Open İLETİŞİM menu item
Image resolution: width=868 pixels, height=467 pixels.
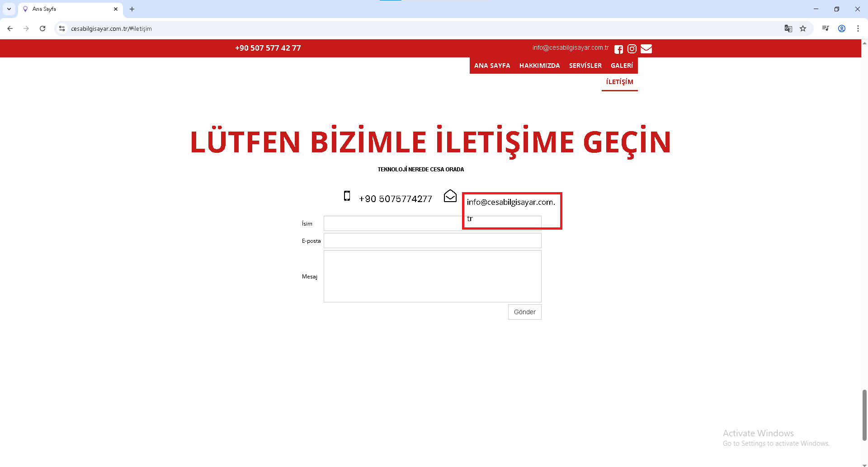619,82
